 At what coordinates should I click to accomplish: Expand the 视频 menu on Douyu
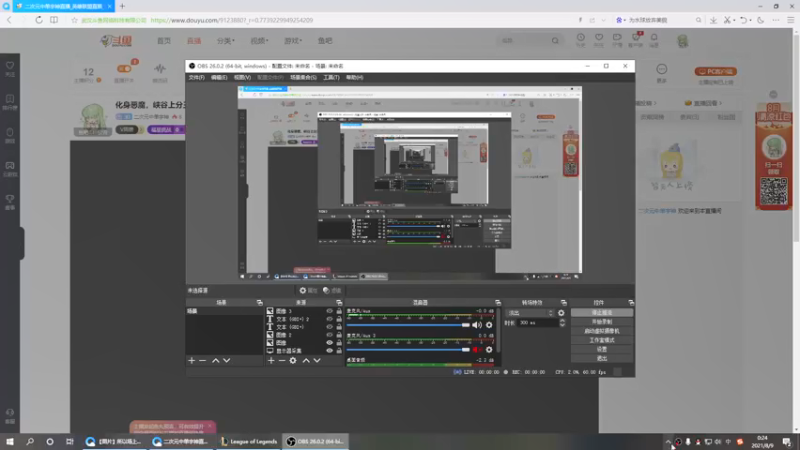pos(259,41)
